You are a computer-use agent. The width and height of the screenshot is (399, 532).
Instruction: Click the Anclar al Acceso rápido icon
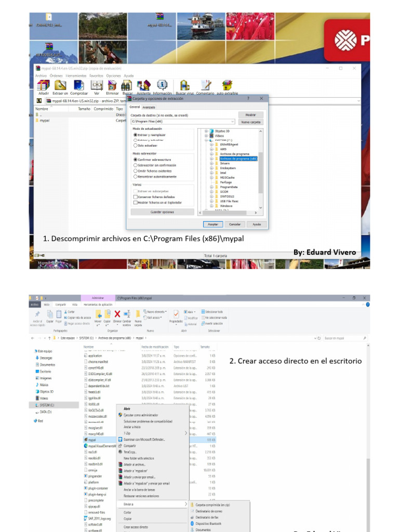tap(37, 314)
